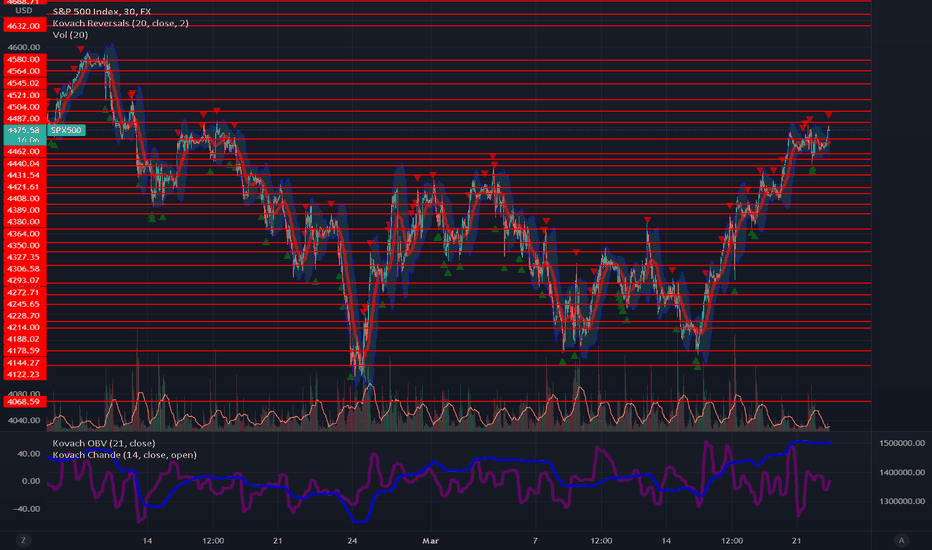Click the 4178.59 price level label
Screen dimensions: 932x550
pos(24,350)
